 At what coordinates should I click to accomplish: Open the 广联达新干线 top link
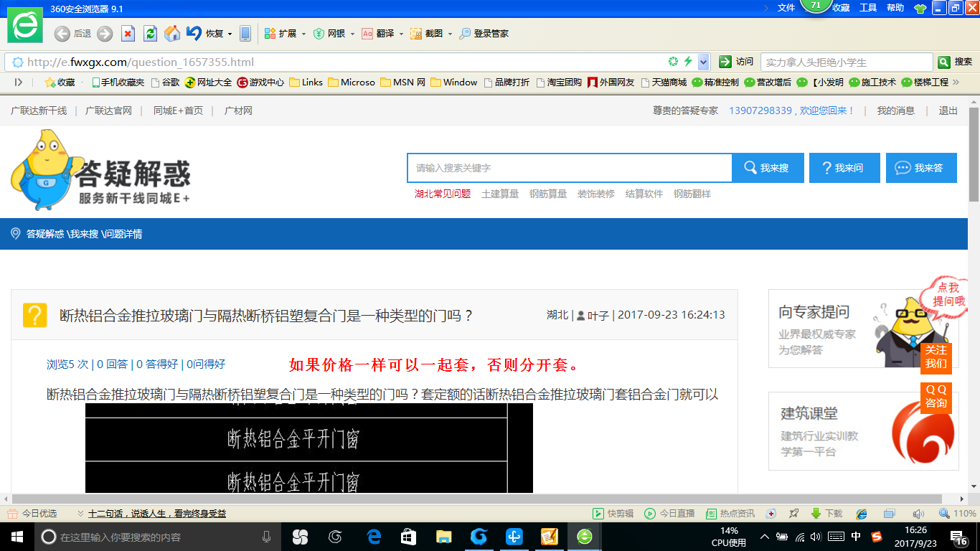click(x=39, y=110)
